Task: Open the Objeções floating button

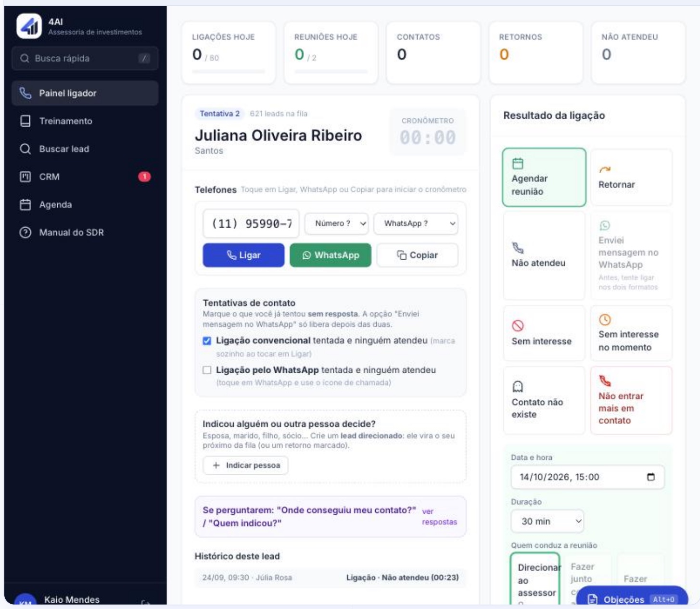Action: pyautogui.click(x=632, y=599)
